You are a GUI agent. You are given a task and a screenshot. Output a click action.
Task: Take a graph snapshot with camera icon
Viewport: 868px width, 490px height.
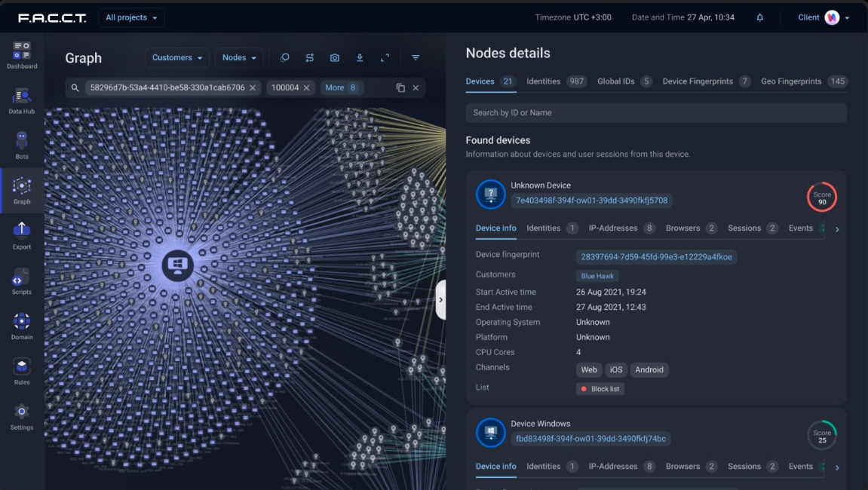click(335, 58)
